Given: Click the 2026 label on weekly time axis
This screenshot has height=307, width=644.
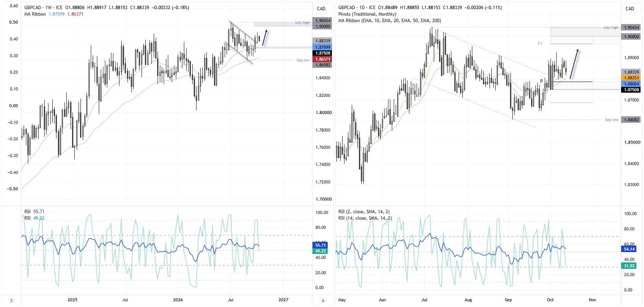Looking at the screenshot, I should click(x=178, y=300).
